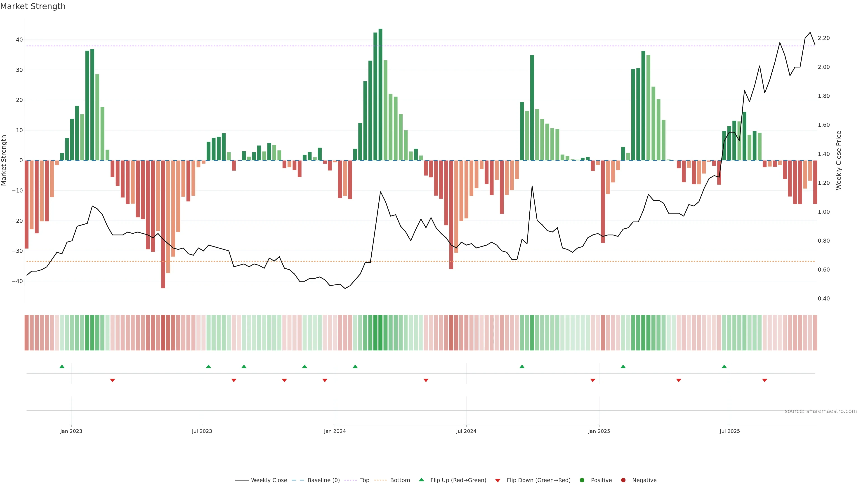
Task: Click the darkest green heatmap cell in early 2024
Action: tap(380, 333)
